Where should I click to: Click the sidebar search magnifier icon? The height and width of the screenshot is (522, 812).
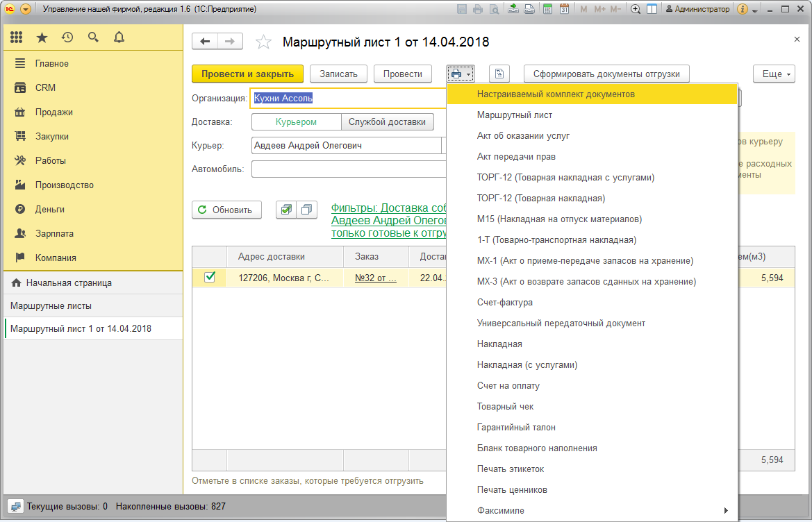pyautogui.click(x=93, y=37)
